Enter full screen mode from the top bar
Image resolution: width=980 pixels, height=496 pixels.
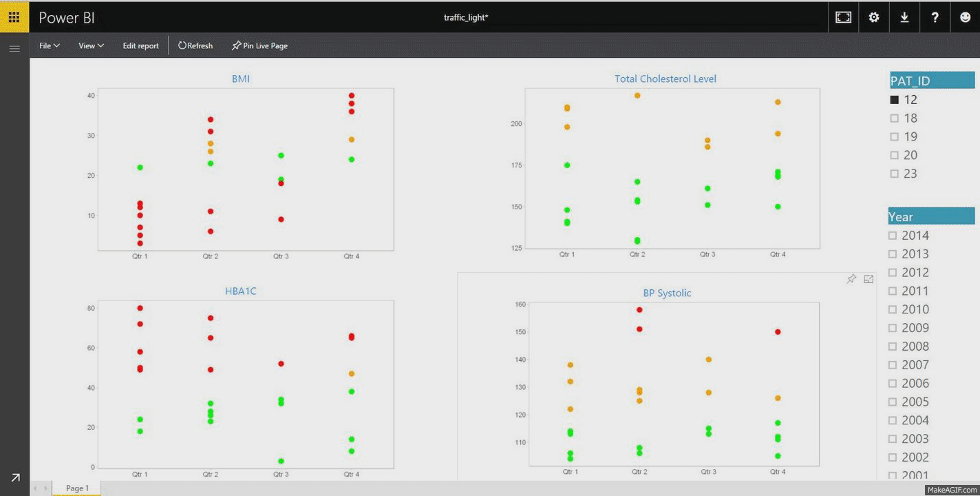(843, 17)
